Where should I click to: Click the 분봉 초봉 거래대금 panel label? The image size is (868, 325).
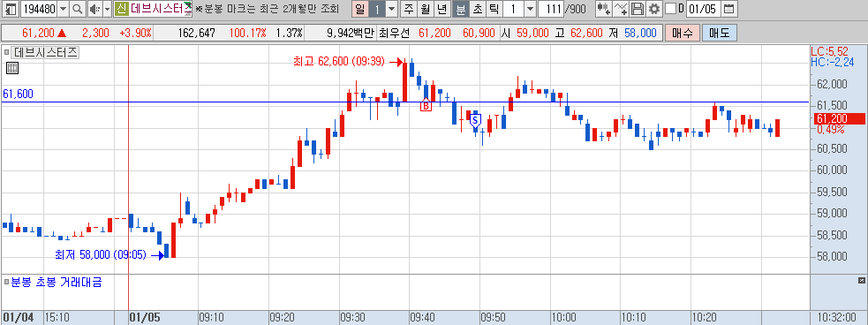click(x=57, y=283)
